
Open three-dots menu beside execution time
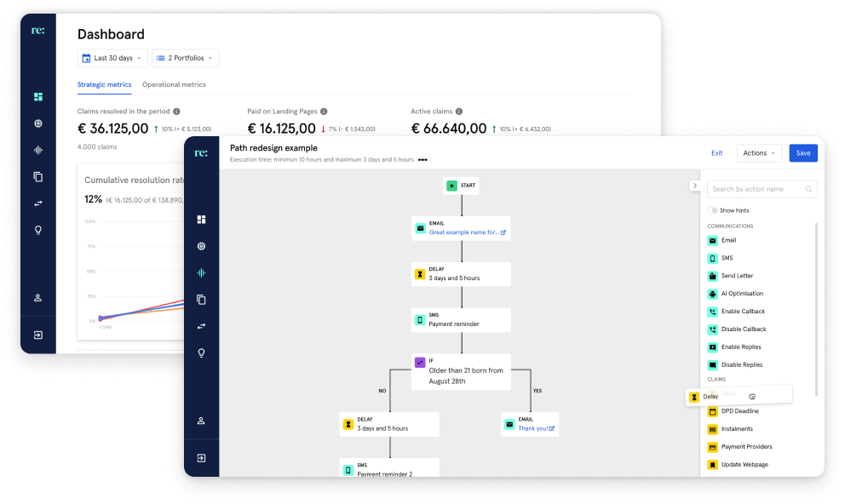(x=423, y=160)
